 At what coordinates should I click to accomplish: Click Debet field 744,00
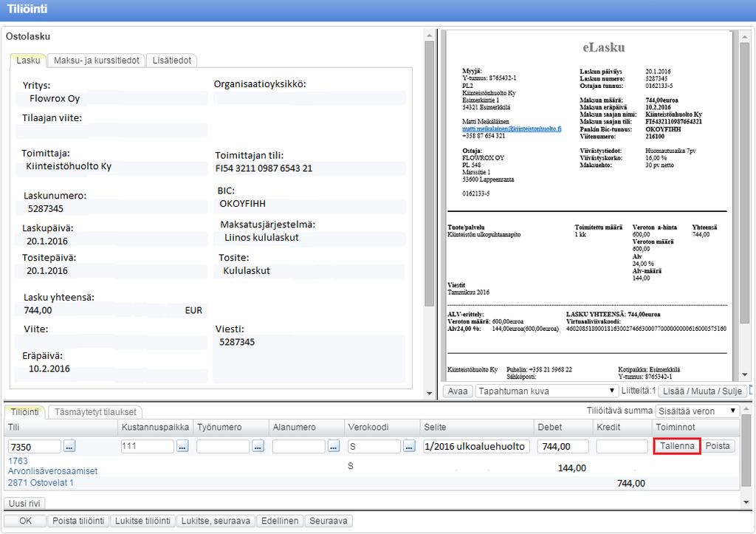coord(563,446)
